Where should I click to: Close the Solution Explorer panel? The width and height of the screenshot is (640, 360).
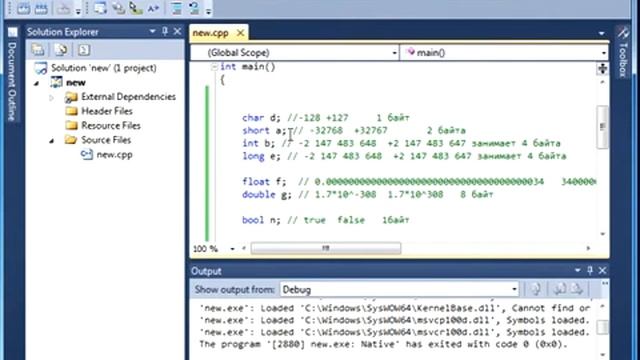tap(178, 31)
